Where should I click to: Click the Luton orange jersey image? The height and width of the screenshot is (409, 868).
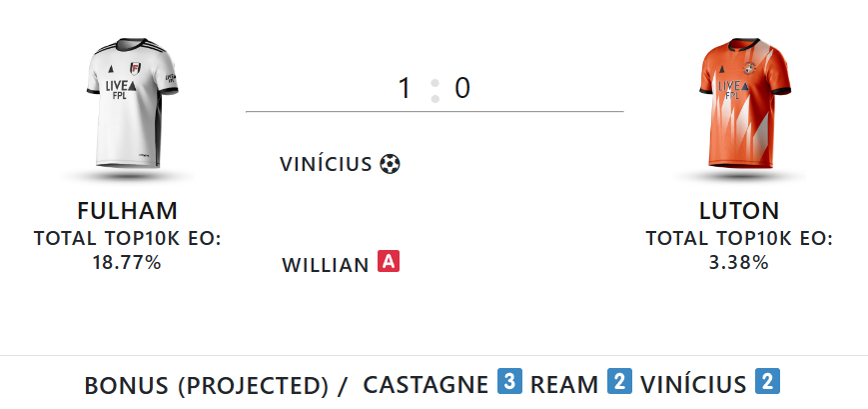(744, 103)
